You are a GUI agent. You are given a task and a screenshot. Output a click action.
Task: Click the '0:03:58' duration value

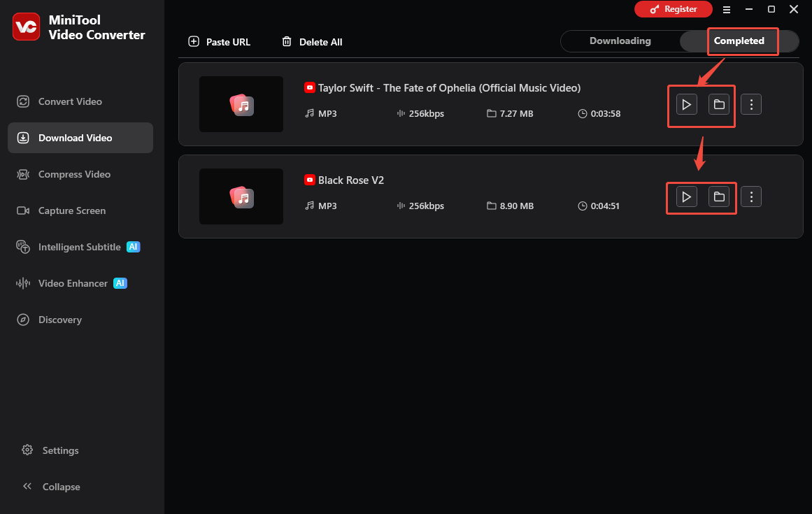coord(606,113)
